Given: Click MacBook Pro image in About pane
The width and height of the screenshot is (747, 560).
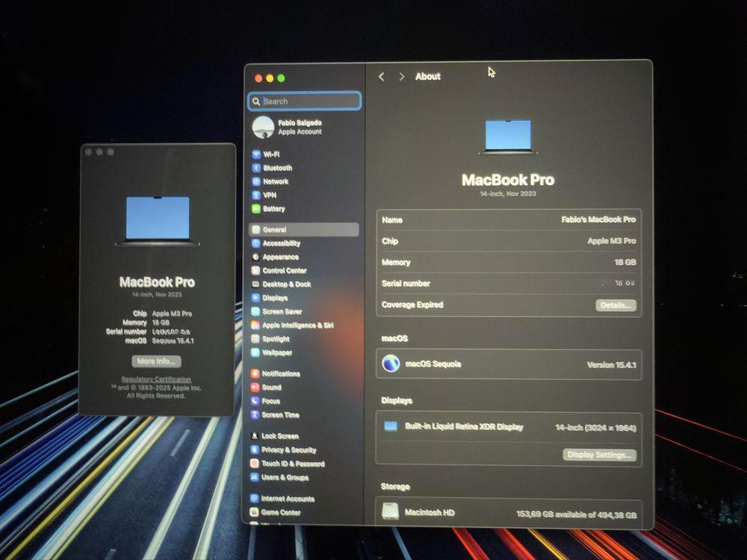Looking at the screenshot, I should coord(508,137).
